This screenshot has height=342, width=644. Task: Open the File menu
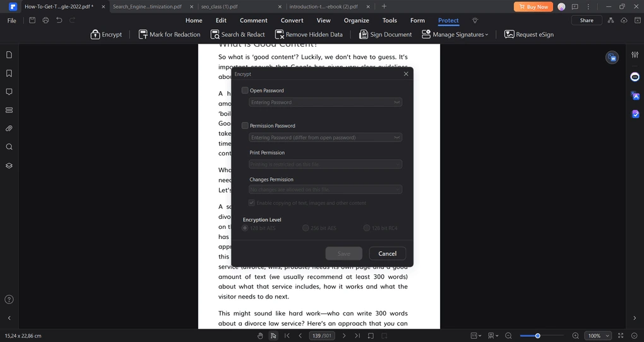tap(12, 21)
